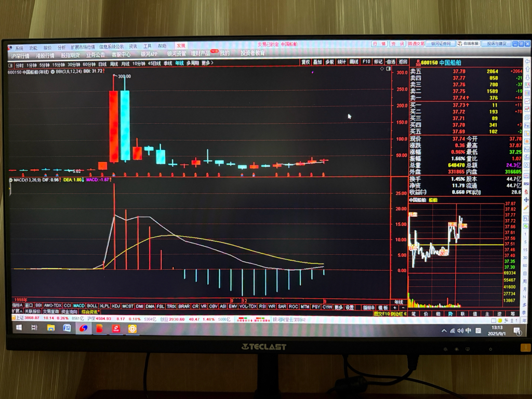Click the 叠加 toolbar button
Viewport: 532px width, 399px height.
tap(317, 62)
